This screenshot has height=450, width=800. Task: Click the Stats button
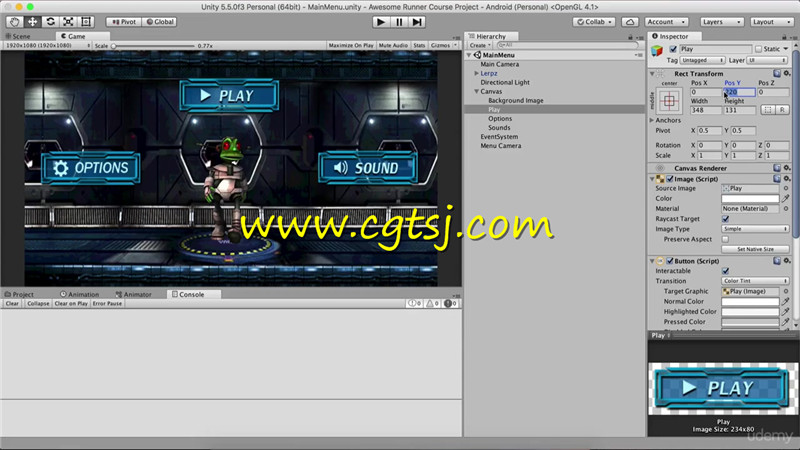[x=419, y=45]
